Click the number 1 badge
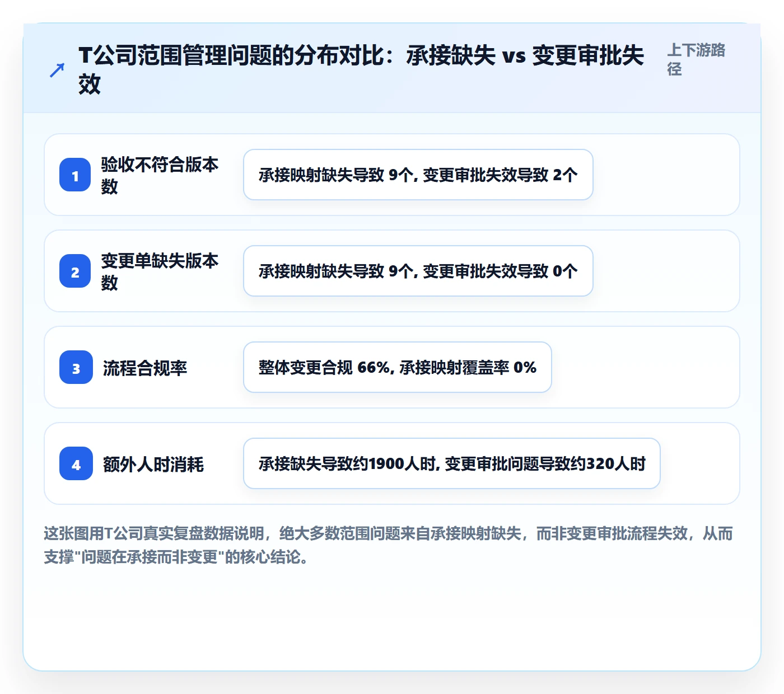784x694 pixels. click(x=75, y=175)
